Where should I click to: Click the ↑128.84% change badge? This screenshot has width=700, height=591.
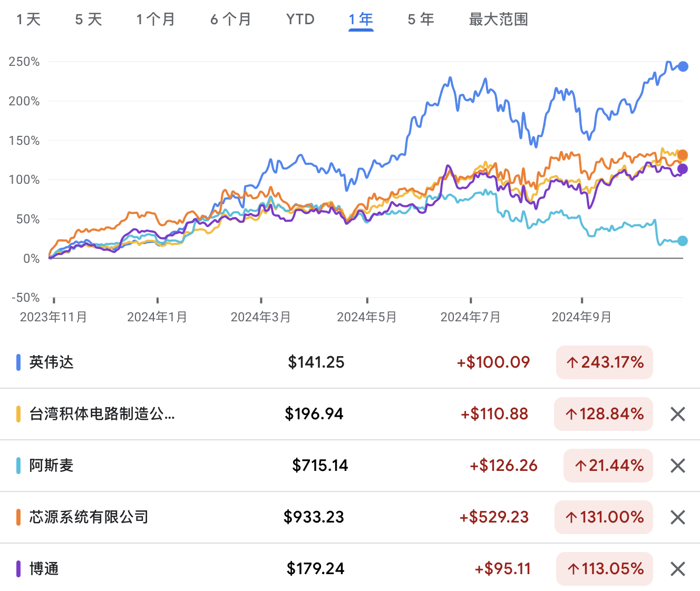pos(604,414)
